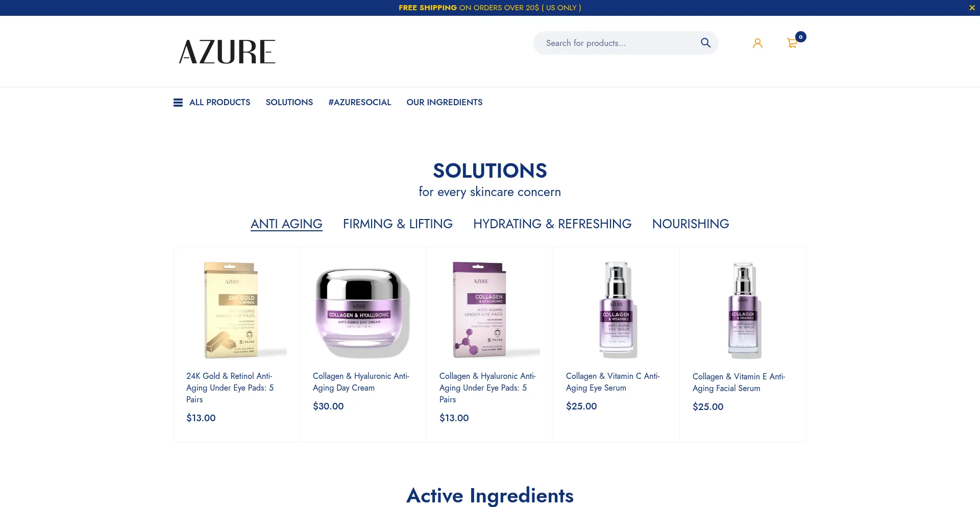View 24K Gold & Retinol eye pads image
980x507 pixels.
(237, 309)
